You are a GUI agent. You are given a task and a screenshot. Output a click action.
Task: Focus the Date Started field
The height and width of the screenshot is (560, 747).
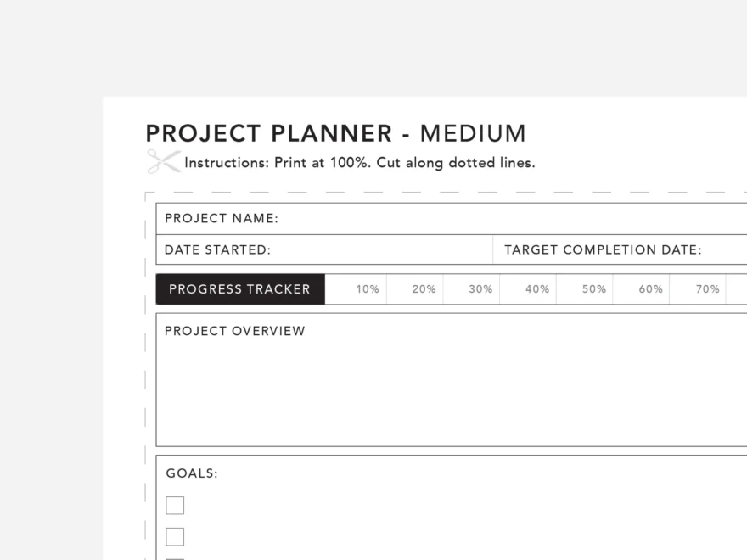click(382, 250)
